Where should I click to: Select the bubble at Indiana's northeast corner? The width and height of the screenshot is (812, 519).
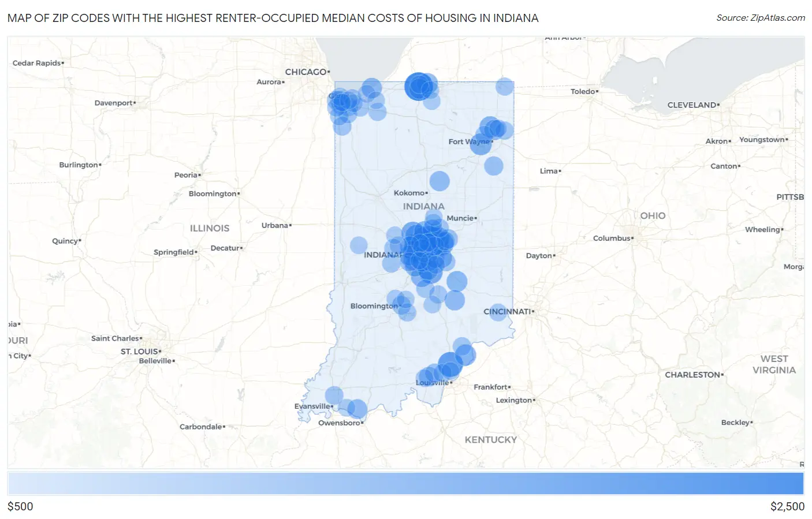coord(505,87)
